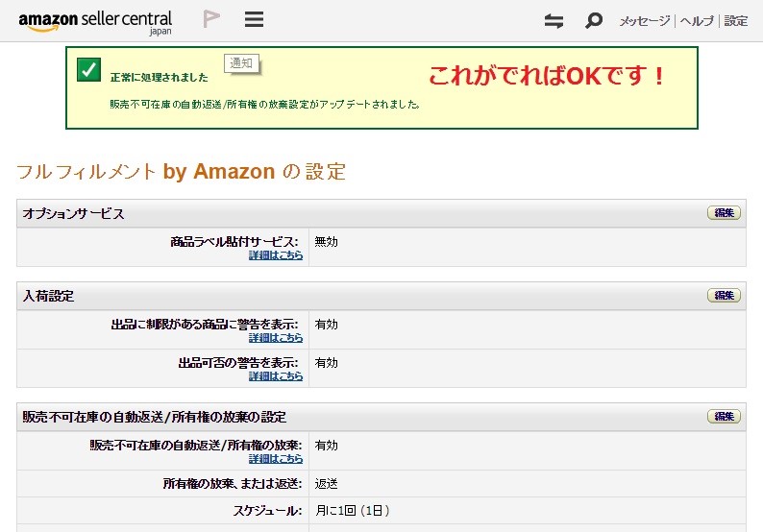Open the 設定 header menu
Image resolution: width=763 pixels, height=532 pixels.
click(x=736, y=21)
